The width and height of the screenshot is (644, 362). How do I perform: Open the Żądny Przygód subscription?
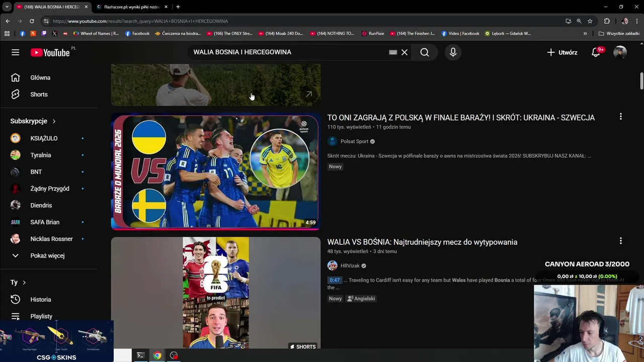49,189
